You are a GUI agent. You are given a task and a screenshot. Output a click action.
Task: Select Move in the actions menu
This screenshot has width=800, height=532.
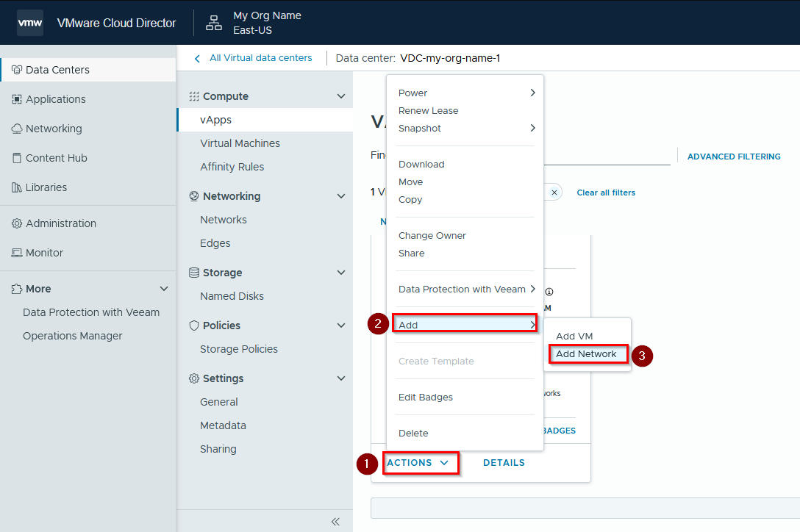(x=411, y=182)
